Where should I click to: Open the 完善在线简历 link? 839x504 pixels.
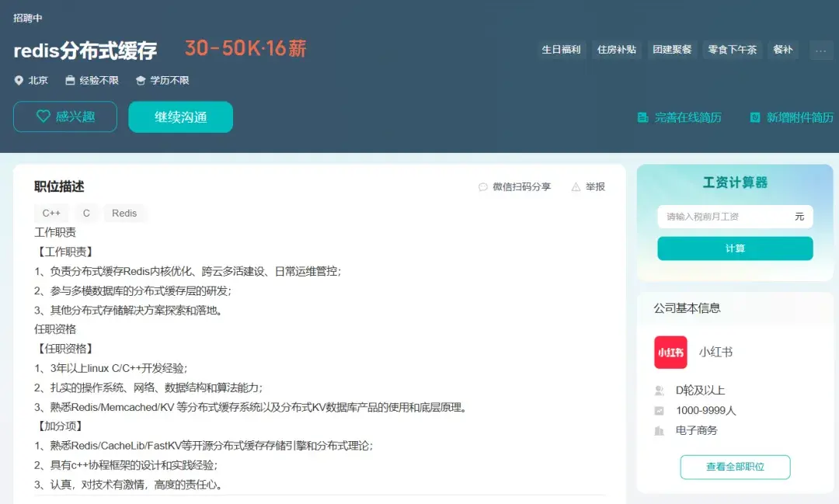click(689, 117)
